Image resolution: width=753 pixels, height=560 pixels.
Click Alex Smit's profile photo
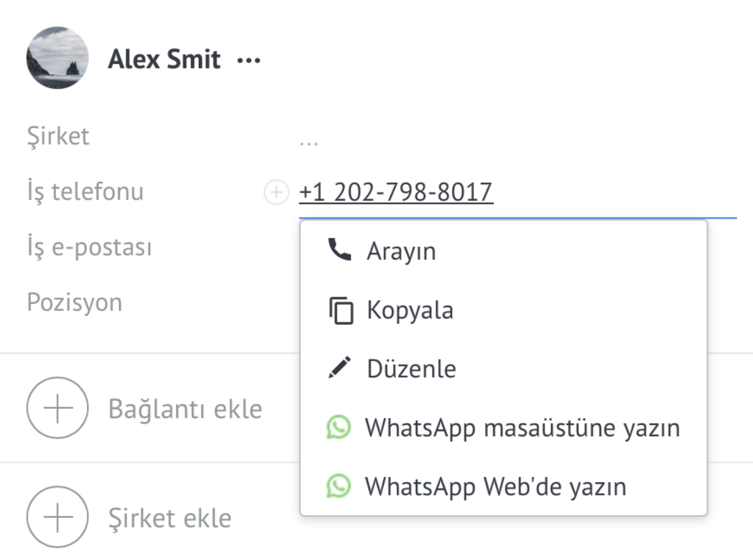pyautogui.click(x=58, y=58)
